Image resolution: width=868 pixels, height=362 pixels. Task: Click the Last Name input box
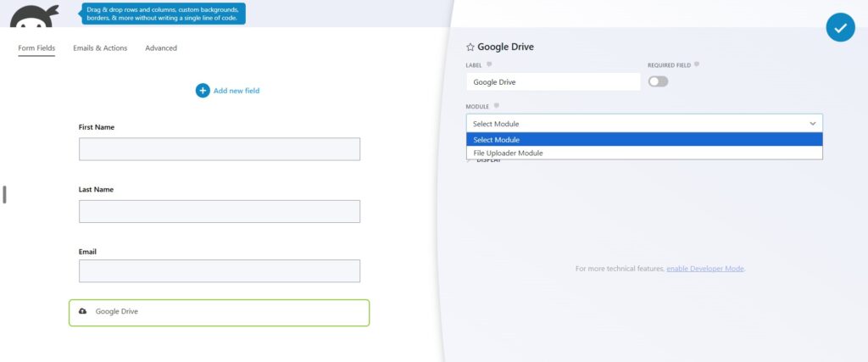(x=220, y=211)
